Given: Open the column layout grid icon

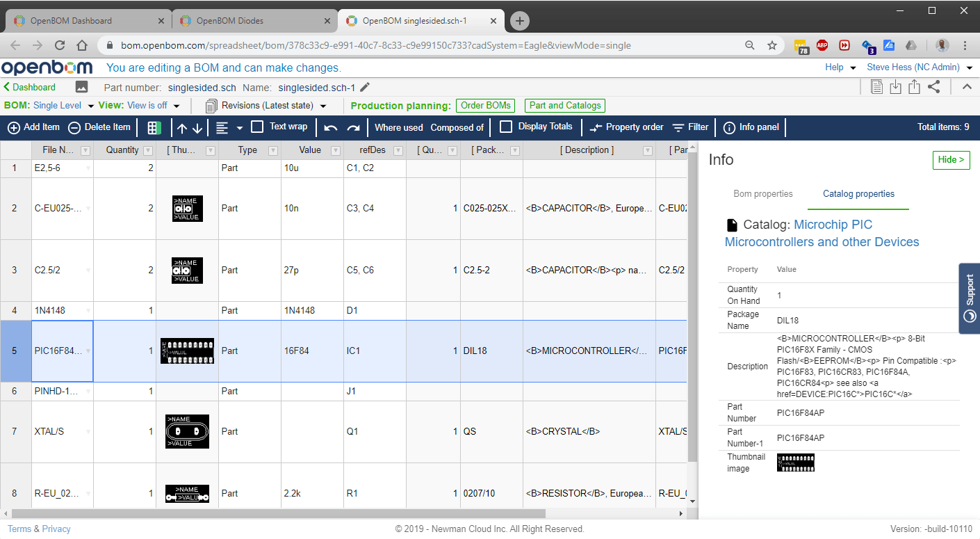Looking at the screenshot, I should pyautogui.click(x=154, y=127).
